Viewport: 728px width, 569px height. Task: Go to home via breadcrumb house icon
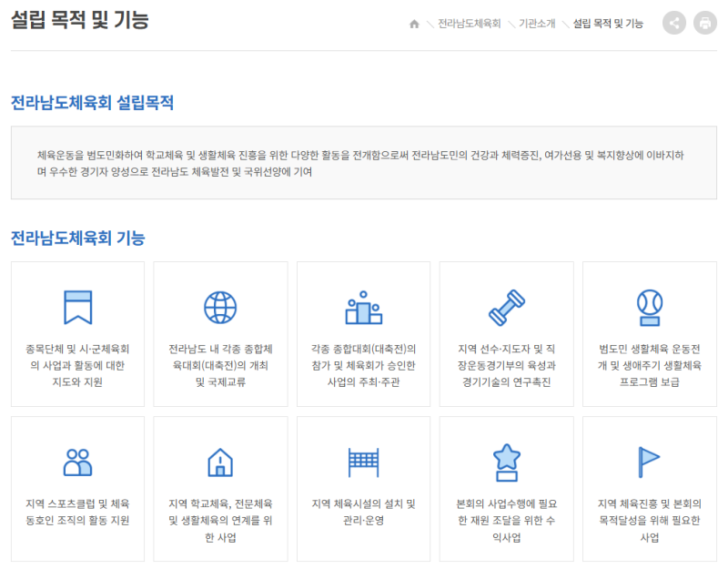click(x=414, y=24)
